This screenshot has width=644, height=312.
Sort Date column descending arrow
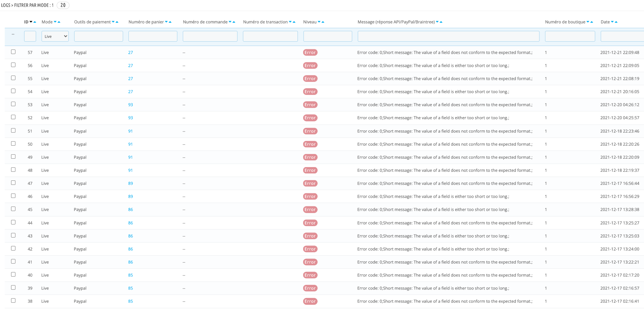click(612, 22)
